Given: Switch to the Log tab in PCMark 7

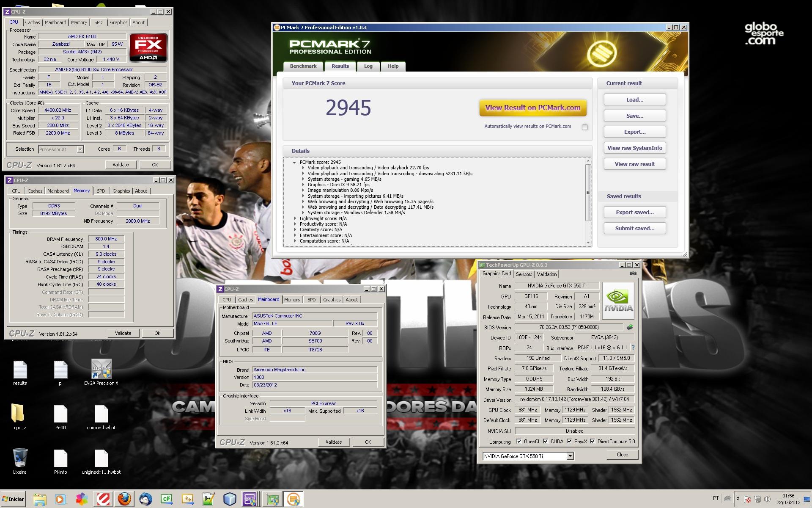Looking at the screenshot, I should [368, 66].
